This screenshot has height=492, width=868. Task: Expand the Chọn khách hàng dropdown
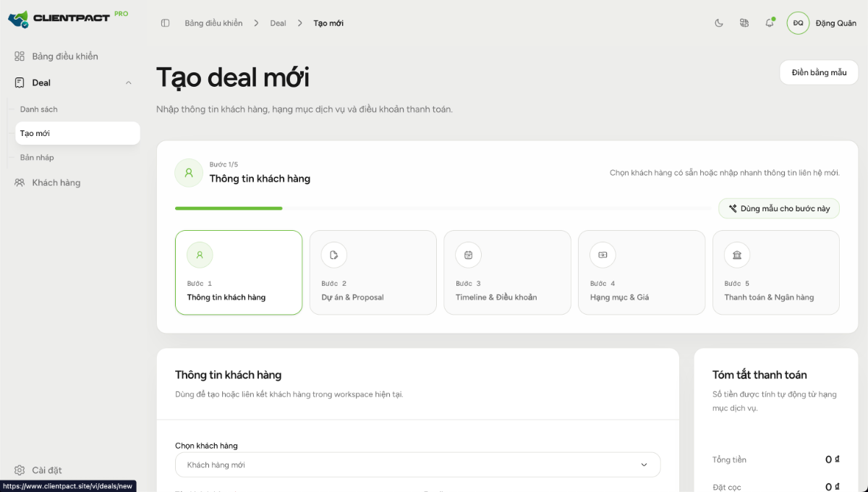tap(417, 465)
